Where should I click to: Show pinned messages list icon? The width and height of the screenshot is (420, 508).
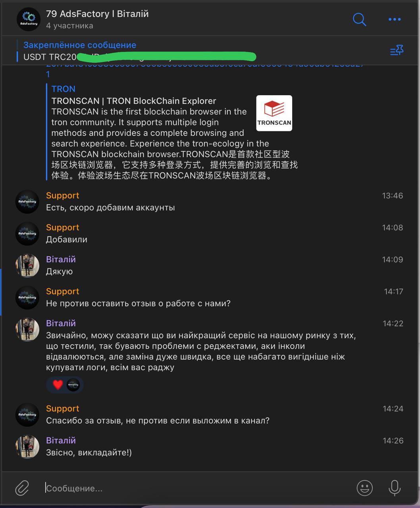coord(397,50)
